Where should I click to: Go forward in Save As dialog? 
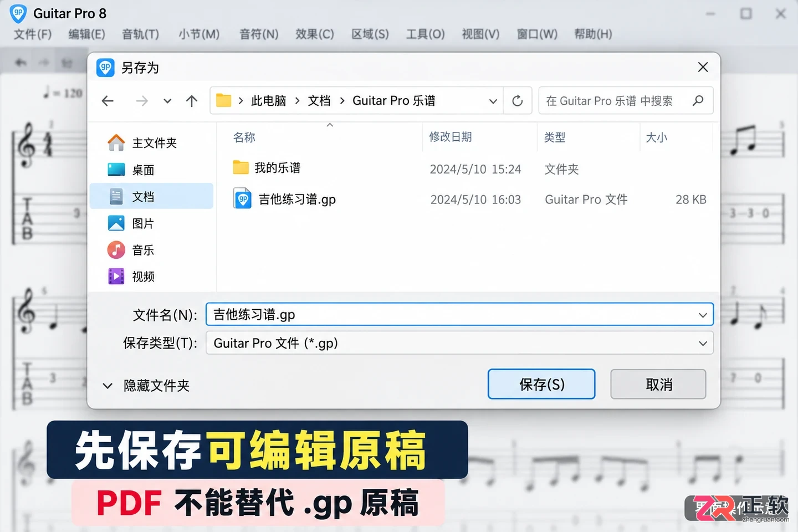click(x=142, y=101)
